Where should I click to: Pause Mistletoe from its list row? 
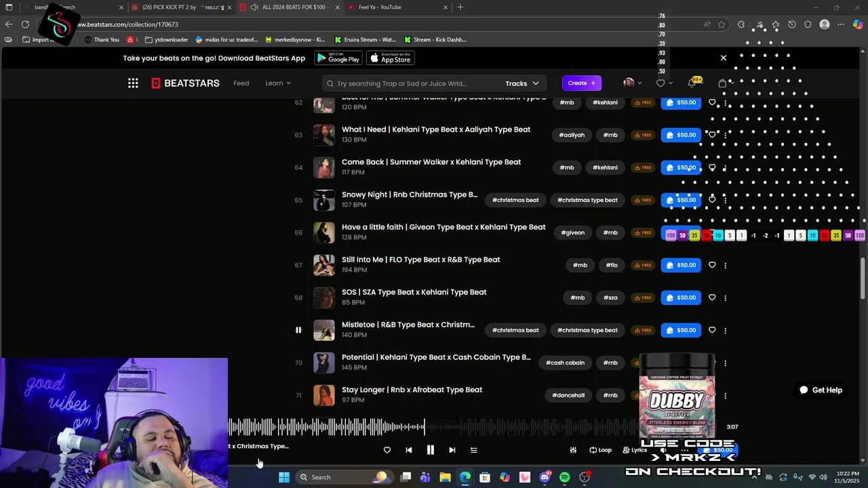[x=298, y=330]
